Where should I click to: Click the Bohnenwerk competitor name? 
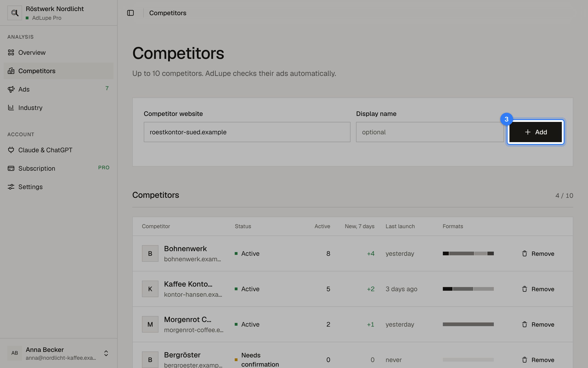[x=185, y=248]
